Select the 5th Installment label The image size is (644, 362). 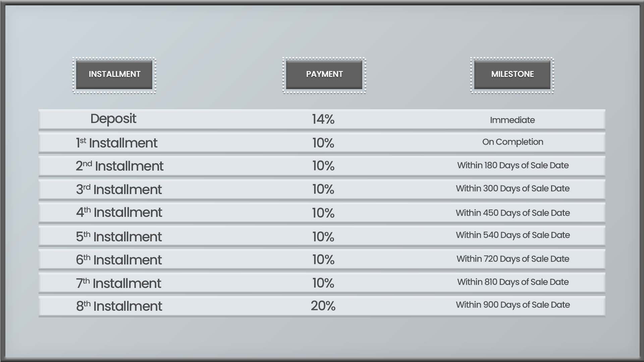pyautogui.click(x=119, y=237)
